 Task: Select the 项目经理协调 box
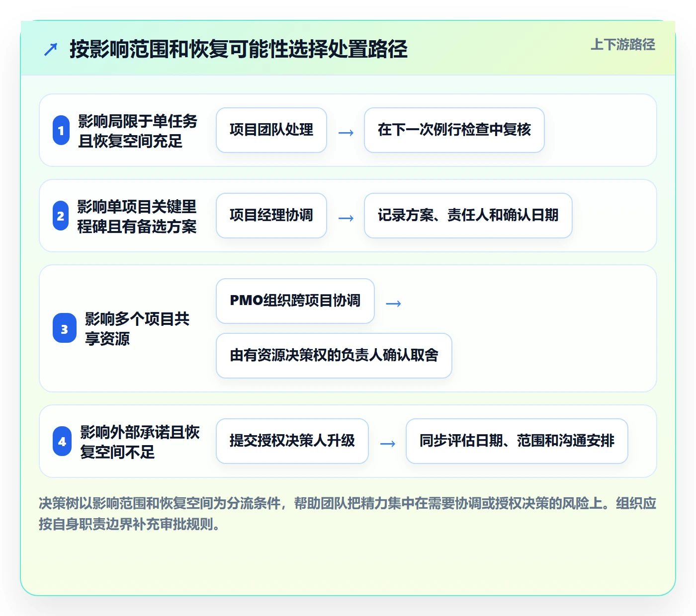point(271,216)
